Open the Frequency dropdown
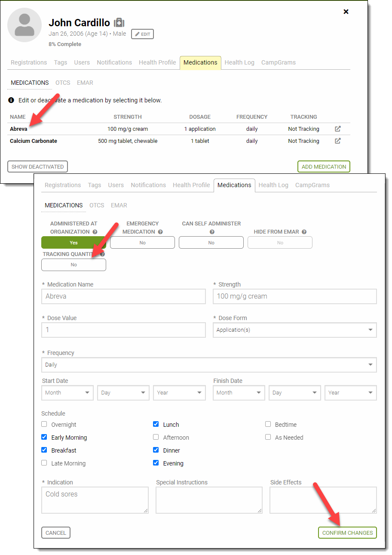The image size is (392, 555). [x=209, y=365]
